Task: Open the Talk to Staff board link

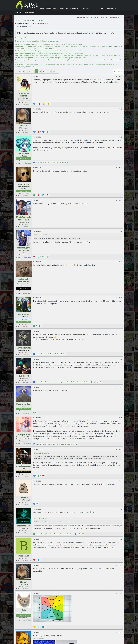Action: pyautogui.click(x=112, y=46)
